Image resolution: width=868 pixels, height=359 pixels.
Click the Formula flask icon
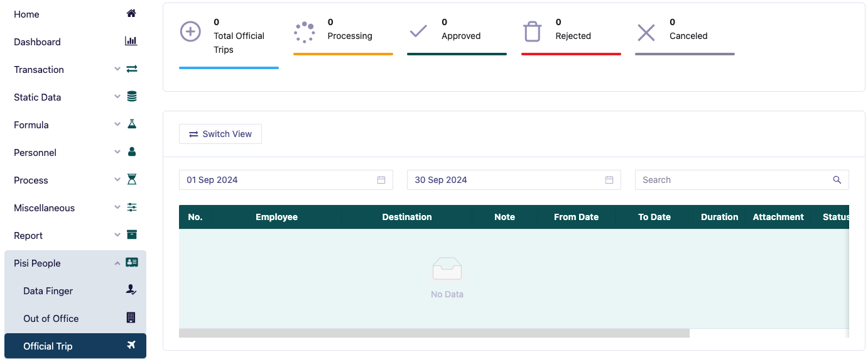coord(131,124)
